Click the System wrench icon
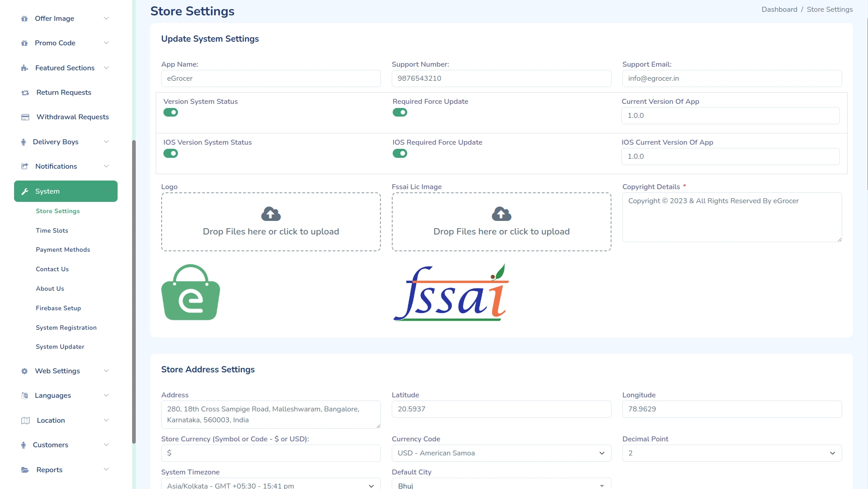This screenshot has width=868, height=489. coord(25,191)
